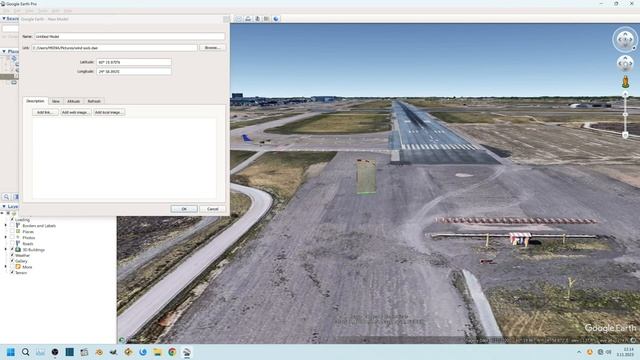Click the Street View pegman icon

coord(625,82)
